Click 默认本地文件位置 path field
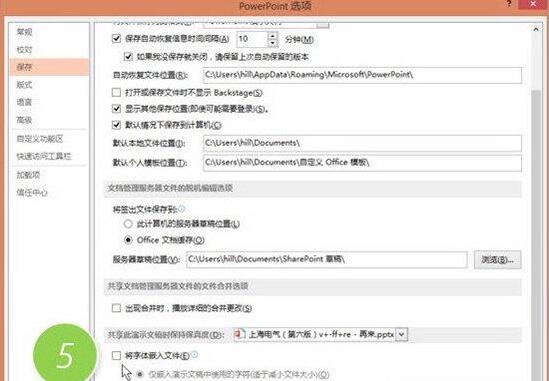The image size is (549, 381). coord(362,143)
